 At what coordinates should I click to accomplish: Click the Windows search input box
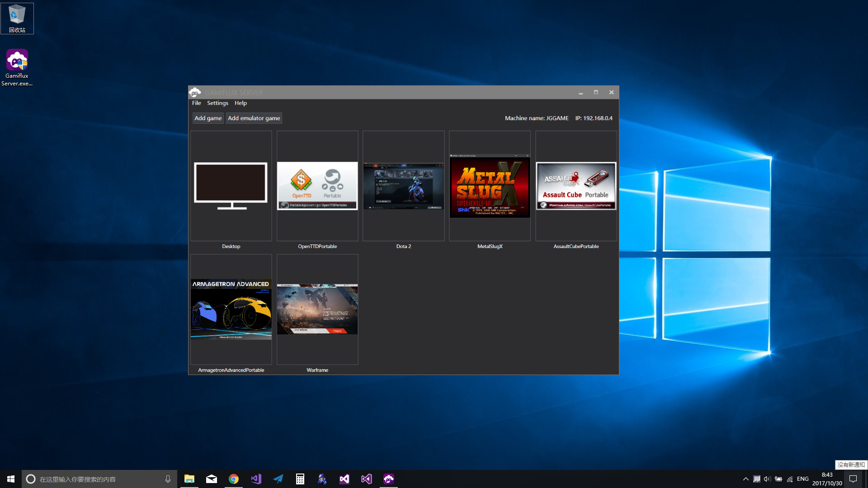(x=99, y=479)
